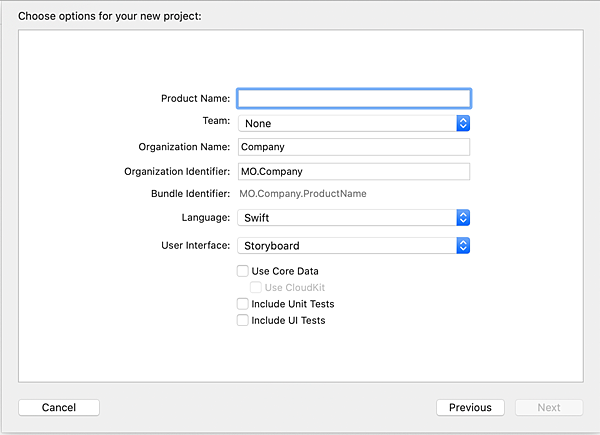
Task: Toggle the greyed-out Use CloudKit checkbox
Action: pos(256,287)
